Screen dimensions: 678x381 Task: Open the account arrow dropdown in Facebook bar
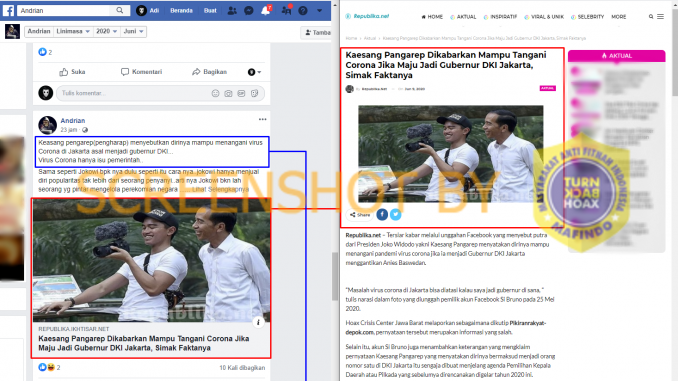(x=320, y=10)
